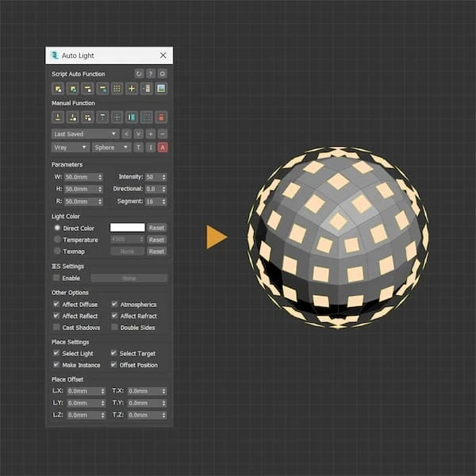This screenshot has height=476, width=476.
Task: Open the settings gear icon in Auto Light
Action: pyautogui.click(x=162, y=74)
